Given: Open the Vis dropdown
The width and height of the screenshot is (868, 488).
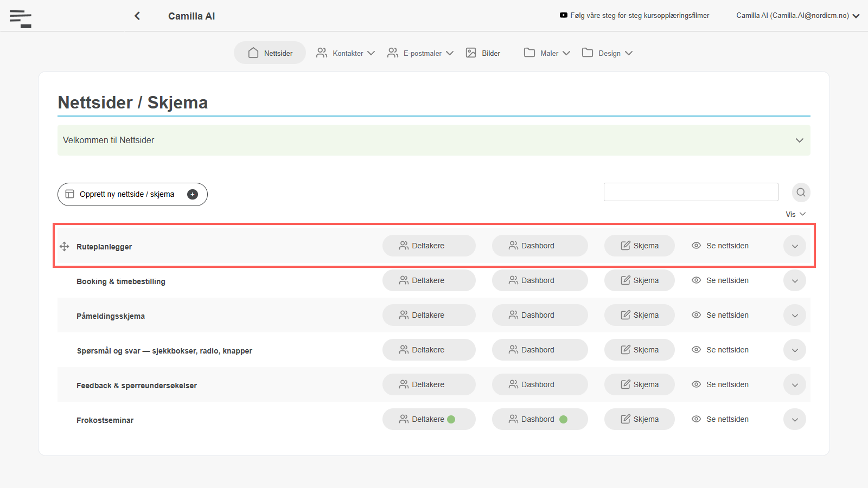Looking at the screenshot, I should [796, 214].
